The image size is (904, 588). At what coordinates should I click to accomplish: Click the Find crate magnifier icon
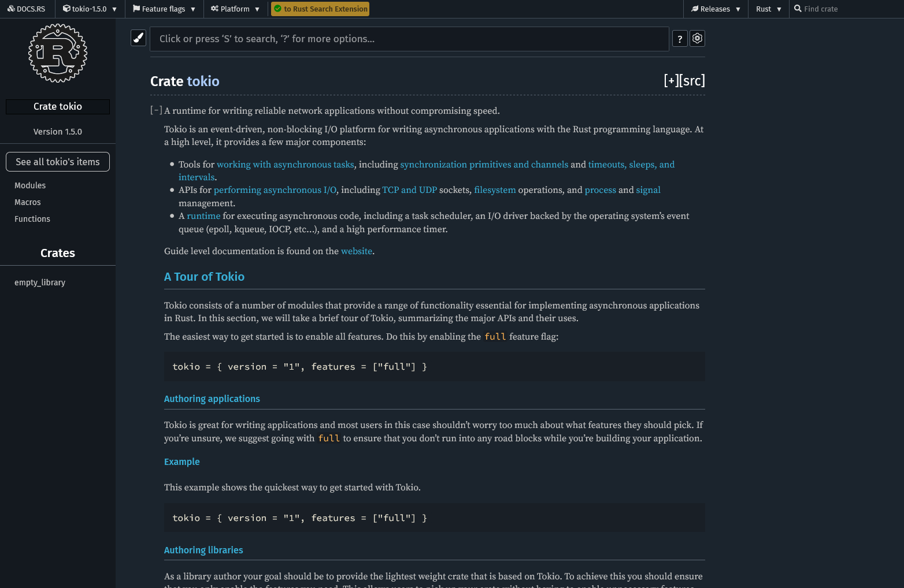(x=798, y=9)
